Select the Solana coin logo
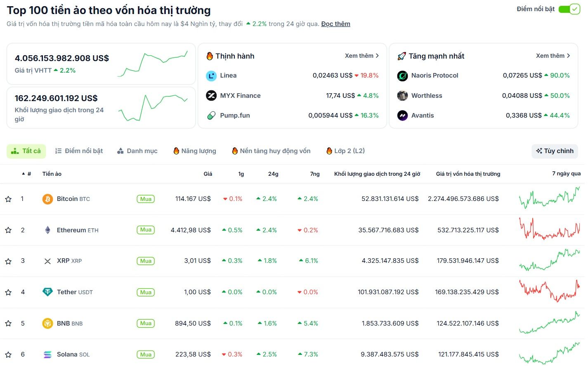This screenshot has width=588, height=366. (47, 354)
